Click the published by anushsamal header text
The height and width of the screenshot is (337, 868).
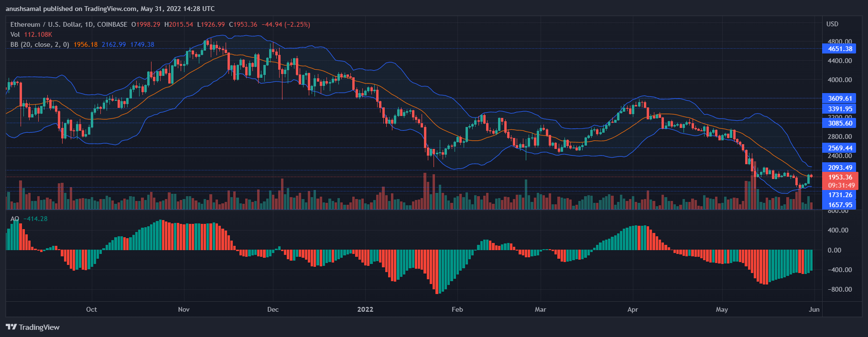point(110,9)
